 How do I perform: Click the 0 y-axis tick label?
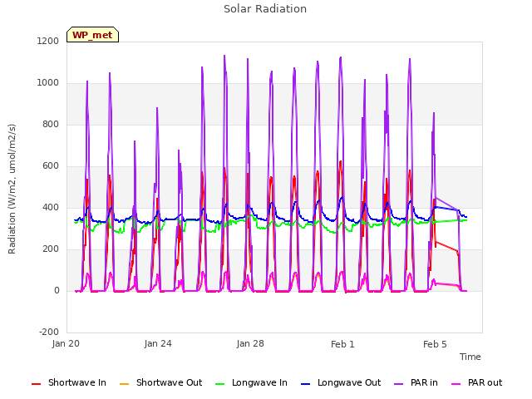click(57, 290)
